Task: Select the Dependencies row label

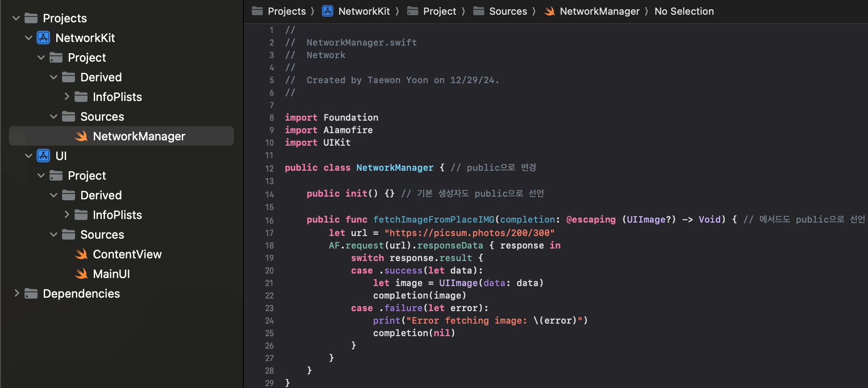Action: click(81, 294)
